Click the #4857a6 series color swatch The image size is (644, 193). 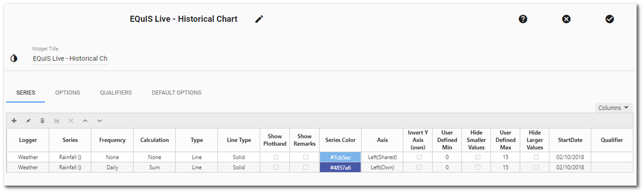coord(340,167)
